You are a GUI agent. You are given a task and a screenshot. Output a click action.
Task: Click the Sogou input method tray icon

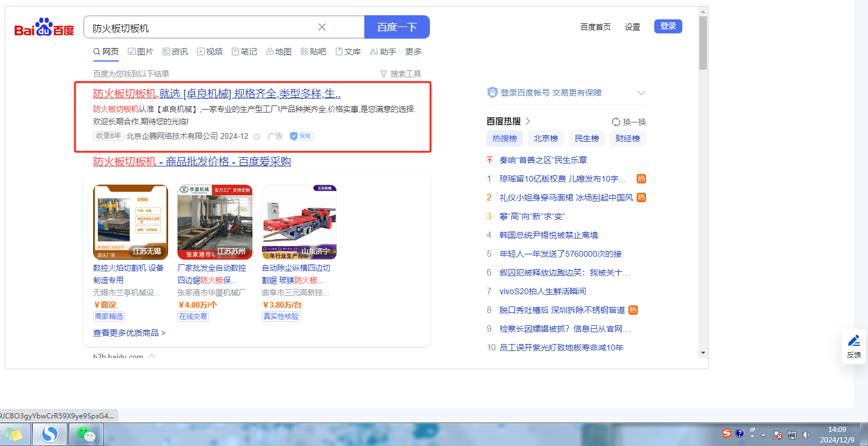pyautogui.click(x=727, y=434)
